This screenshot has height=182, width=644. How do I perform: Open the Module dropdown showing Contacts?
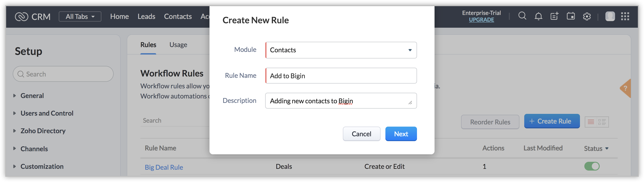341,50
